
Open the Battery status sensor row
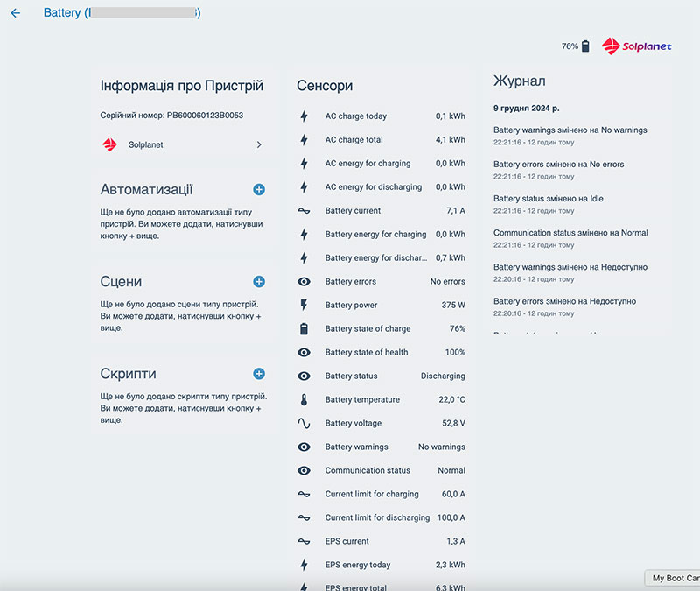point(382,376)
